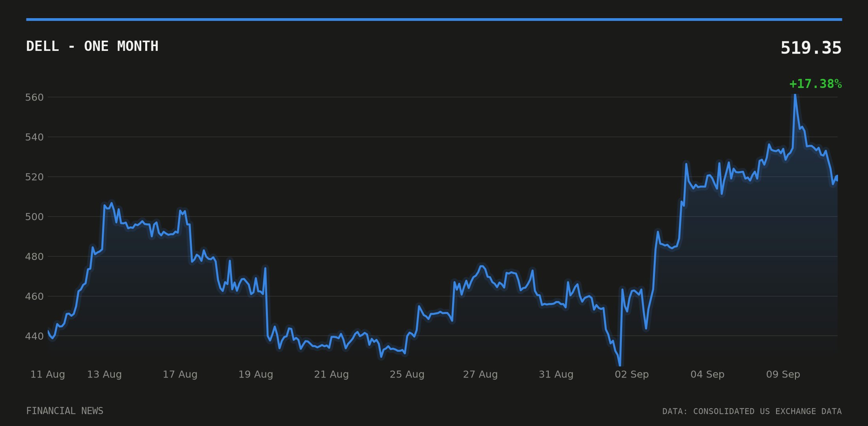Click the 04 Sep date label

coord(707,375)
